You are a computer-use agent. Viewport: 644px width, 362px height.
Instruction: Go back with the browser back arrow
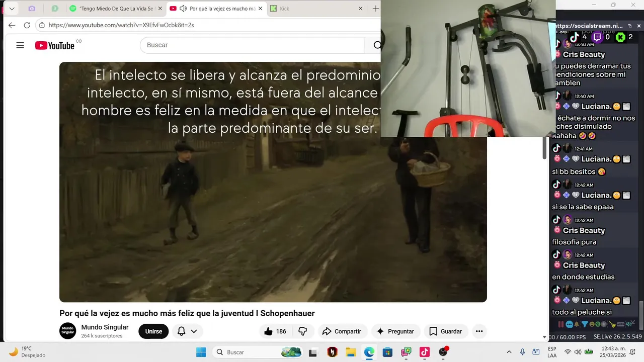pos(12,25)
